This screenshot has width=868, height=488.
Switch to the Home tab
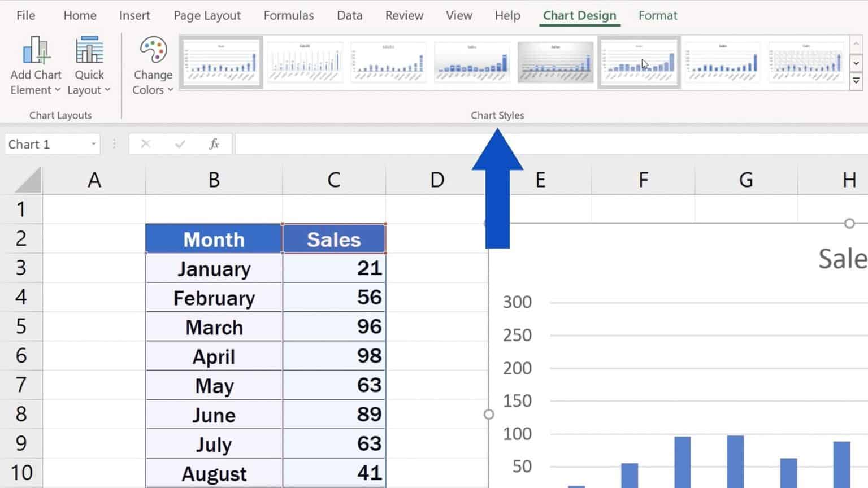coord(80,15)
